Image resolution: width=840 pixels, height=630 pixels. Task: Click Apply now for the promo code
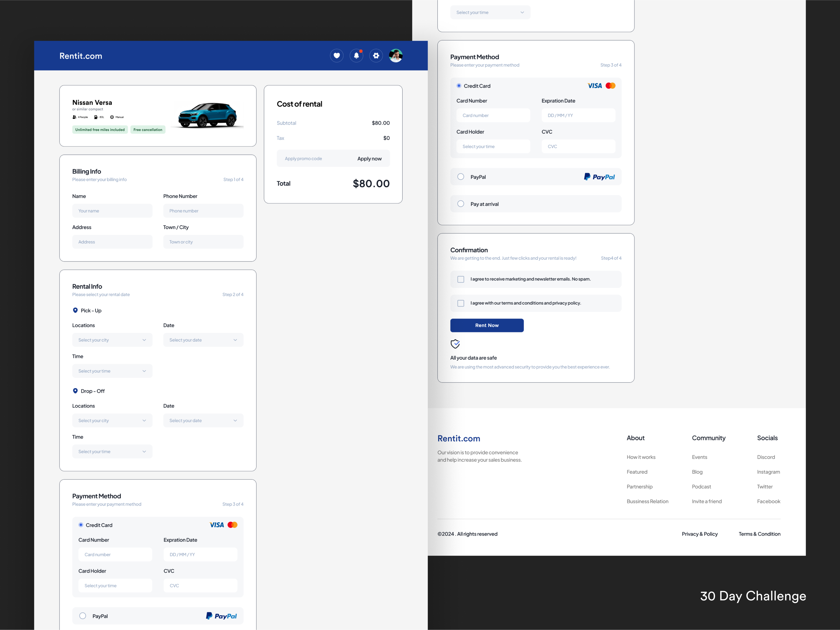(x=369, y=158)
